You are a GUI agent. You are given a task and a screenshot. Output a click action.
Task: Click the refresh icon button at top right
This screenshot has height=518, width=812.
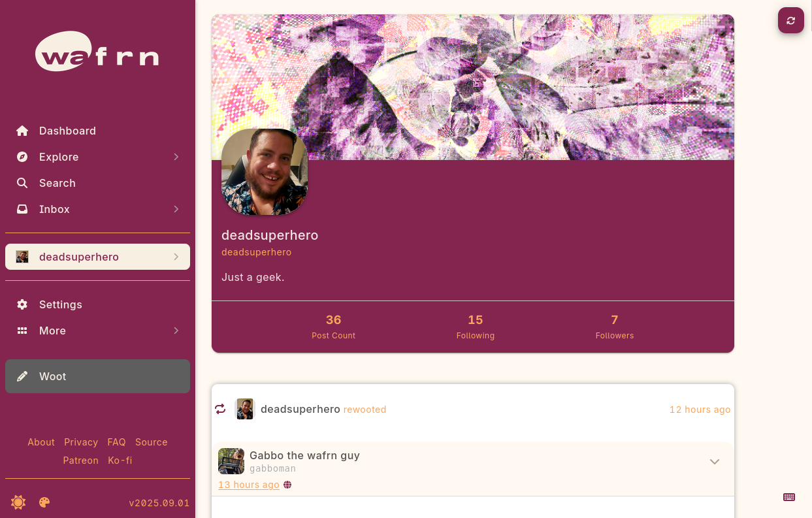click(x=790, y=21)
